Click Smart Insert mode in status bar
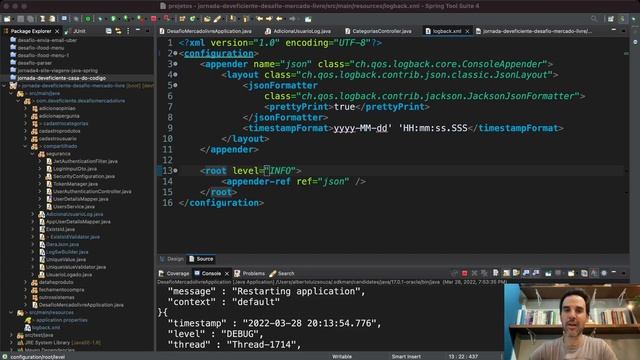The image size is (640, 360). 406,357
